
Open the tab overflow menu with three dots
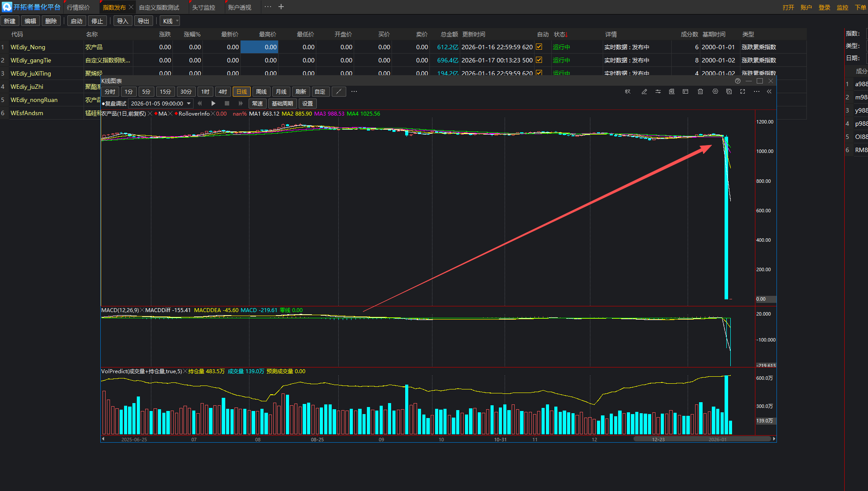point(267,7)
